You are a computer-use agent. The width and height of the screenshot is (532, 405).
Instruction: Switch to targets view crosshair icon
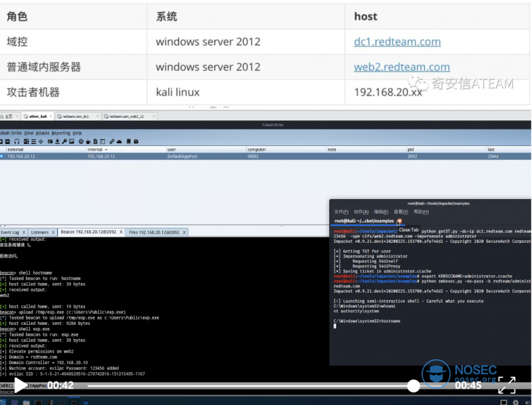pos(40,141)
